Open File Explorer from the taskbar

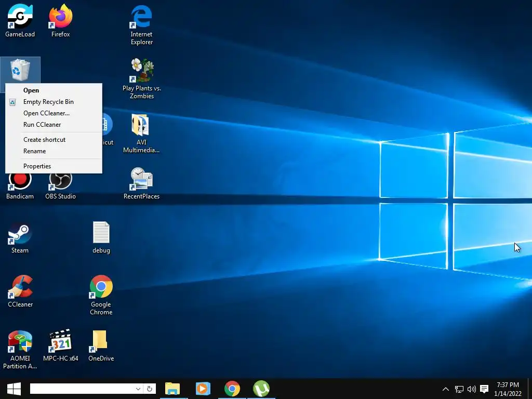172,389
